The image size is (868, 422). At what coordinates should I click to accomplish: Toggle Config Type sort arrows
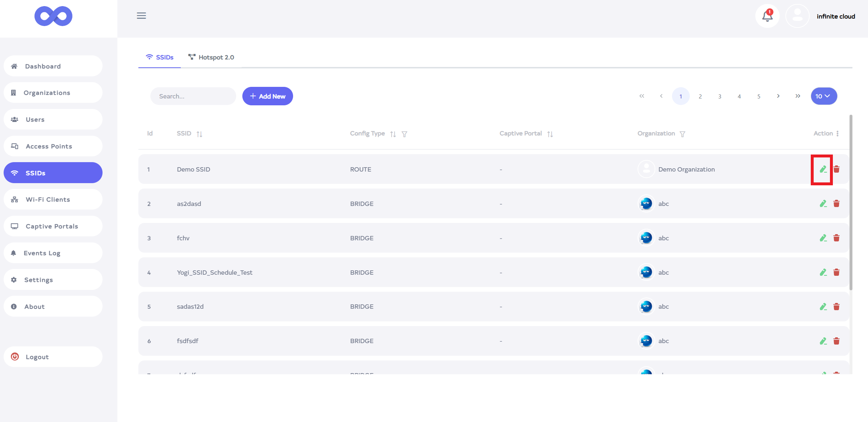(393, 134)
